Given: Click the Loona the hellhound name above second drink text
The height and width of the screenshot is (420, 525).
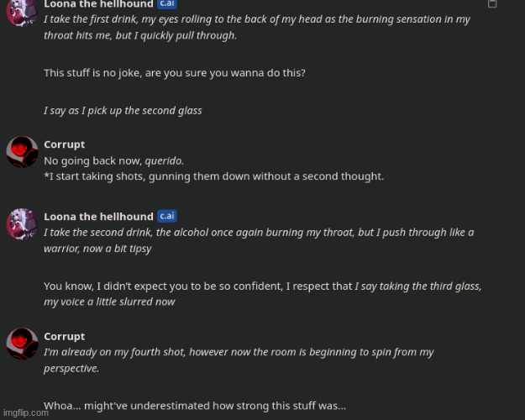Looking at the screenshot, I should coord(98,217).
